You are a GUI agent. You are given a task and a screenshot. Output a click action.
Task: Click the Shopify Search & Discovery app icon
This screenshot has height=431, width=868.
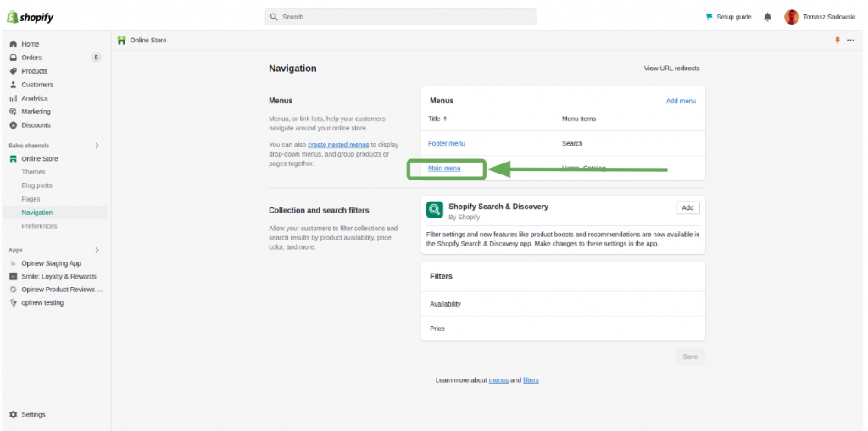point(435,210)
